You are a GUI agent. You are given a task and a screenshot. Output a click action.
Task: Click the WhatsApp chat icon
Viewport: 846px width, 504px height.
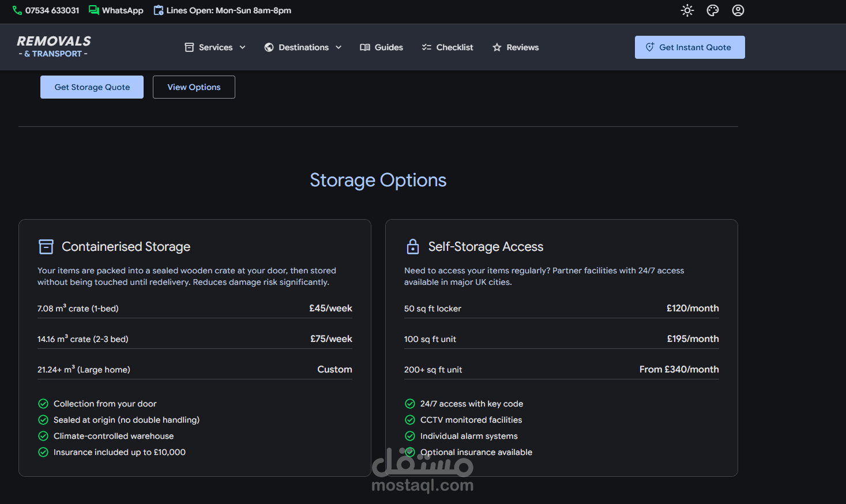[x=93, y=10]
